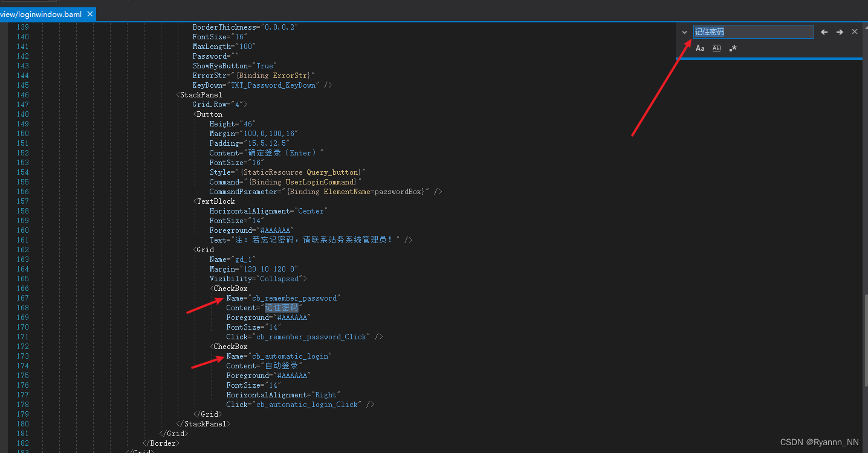Switch to the view/loginwindow.baml tab
868x453 pixels.
pyautogui.click(x=40, y=14)
